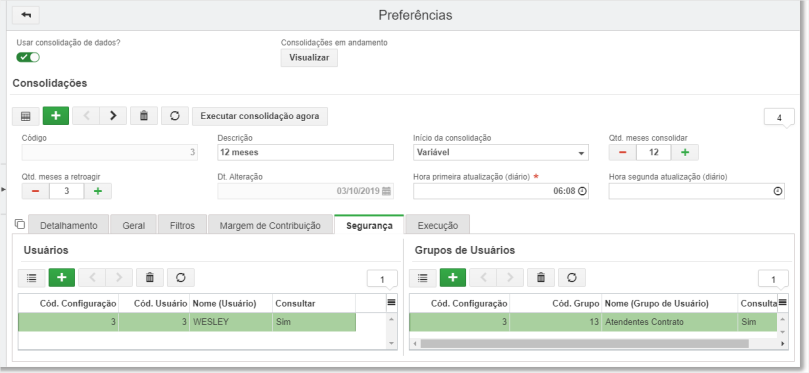Click the back arrow button
Image resolution: width=809 pixels, height=373 pixels.
click(x=26, y=15)
